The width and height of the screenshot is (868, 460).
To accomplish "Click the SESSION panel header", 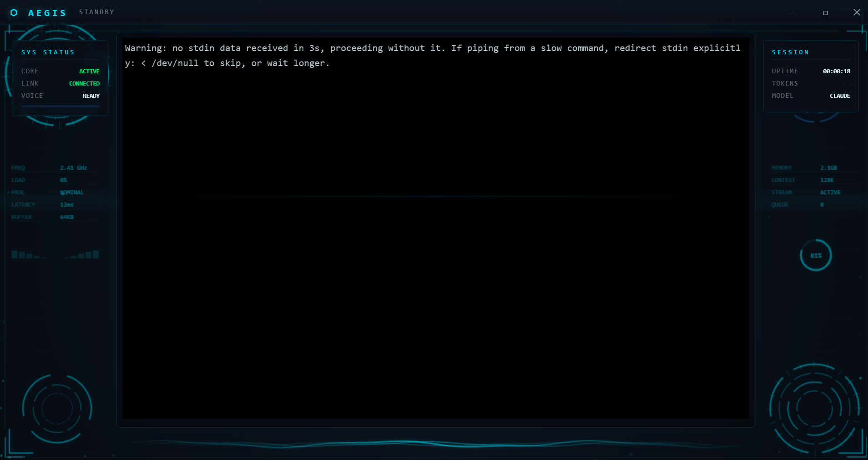I will [790, 52].
